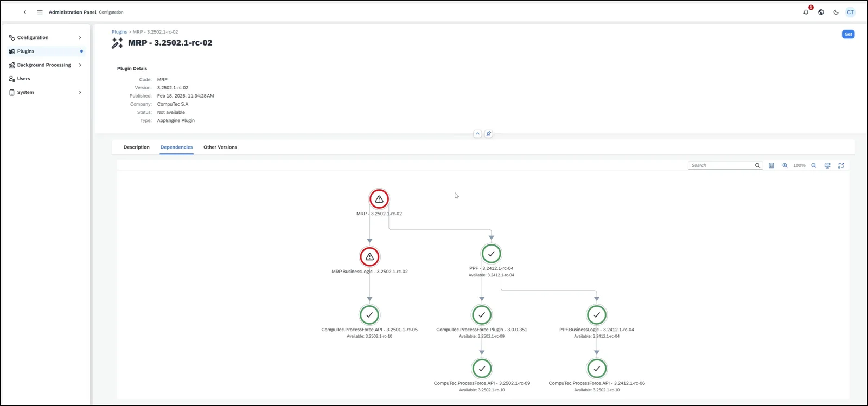Select the PPF.BusinessLogic node
The width and height of the screenshot is (868, 406).
(597, 315)
